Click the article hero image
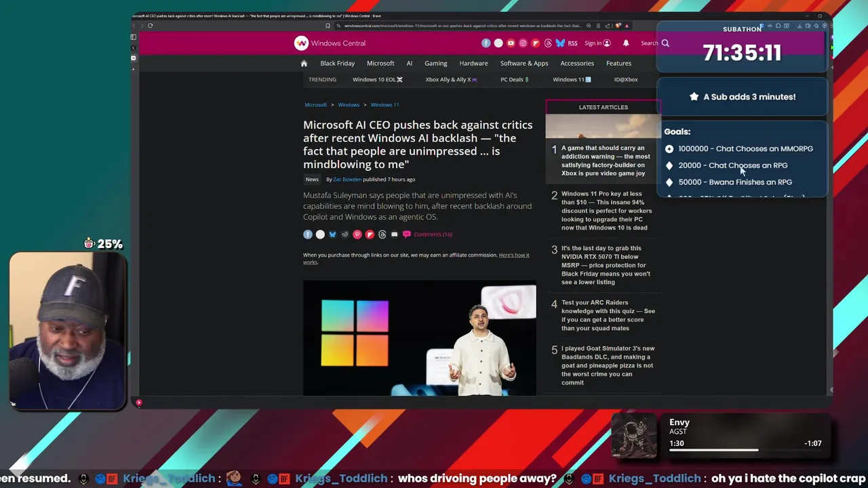Screen dimensions: 868x488 [x=419, y=338]
